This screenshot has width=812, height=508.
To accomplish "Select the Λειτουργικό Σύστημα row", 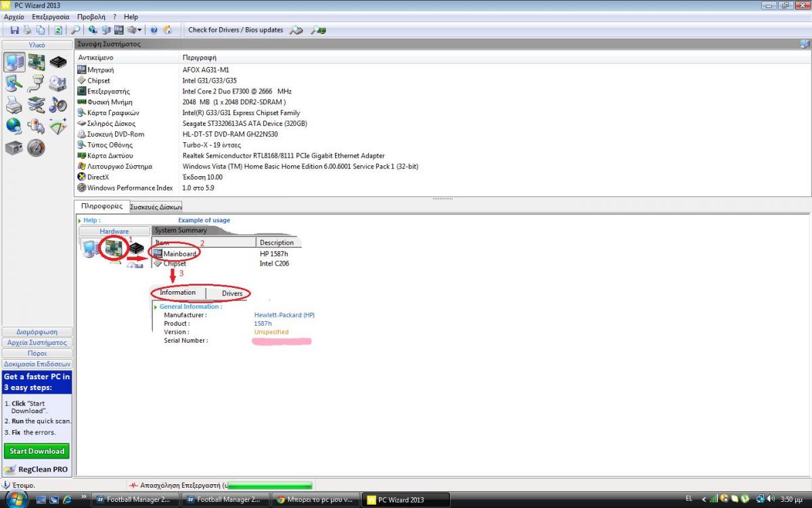I will (x=443, y=167).
